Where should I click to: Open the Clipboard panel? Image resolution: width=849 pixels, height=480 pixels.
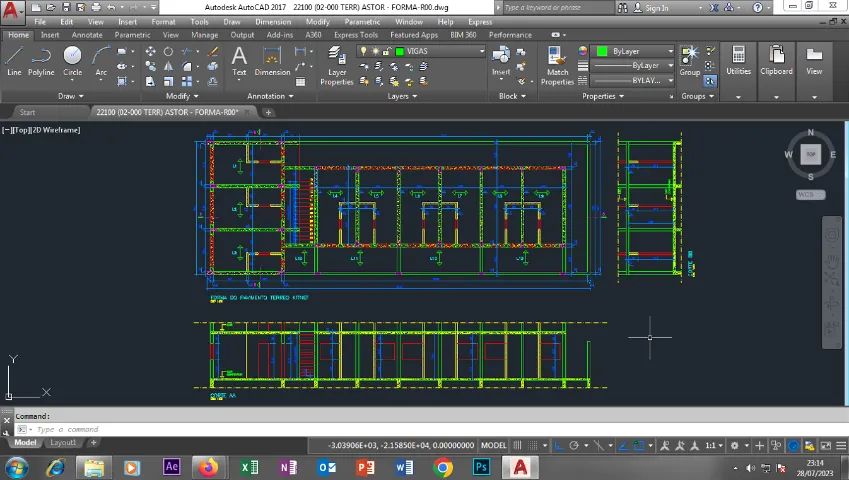point(776,60)
